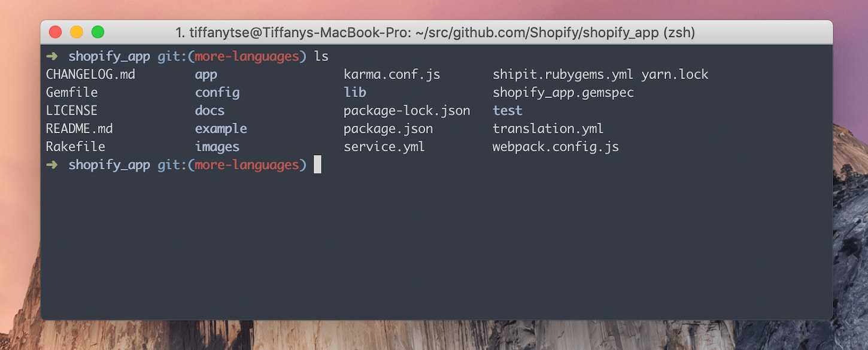Click the terminal window title text
Image resolution: width=868 pixels, height=350 pixels.
435,32
